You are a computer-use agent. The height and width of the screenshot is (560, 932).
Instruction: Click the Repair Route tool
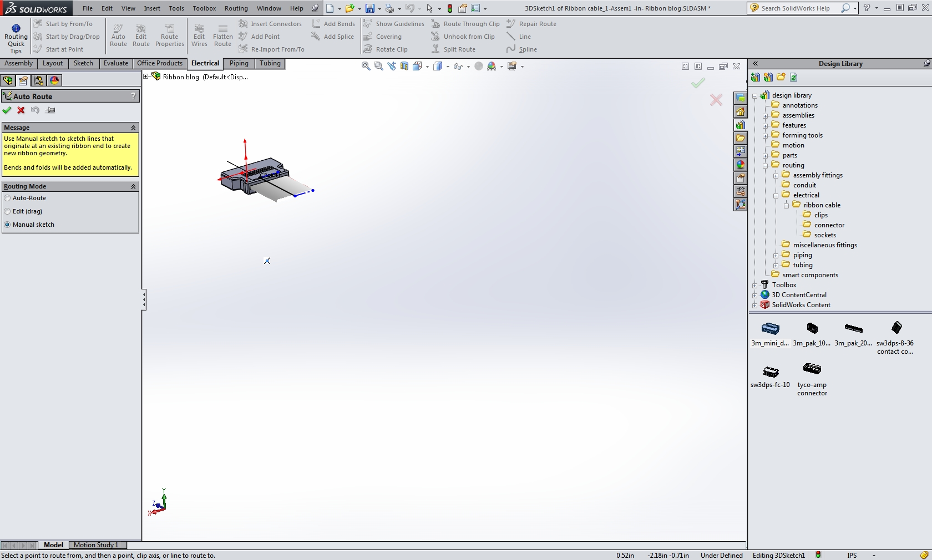tap(531, 24)
